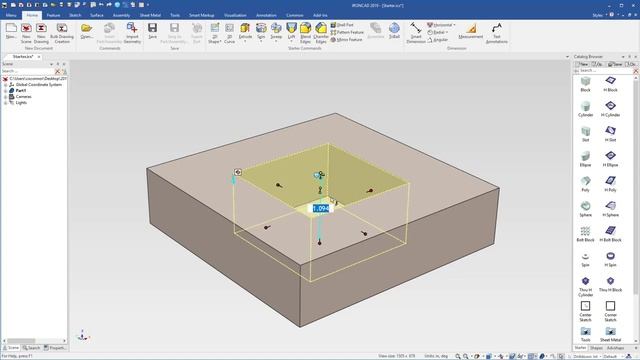Screen dimensions: 640x360
Task: Click Import Geometry icon
Action: tap(132, 33)
